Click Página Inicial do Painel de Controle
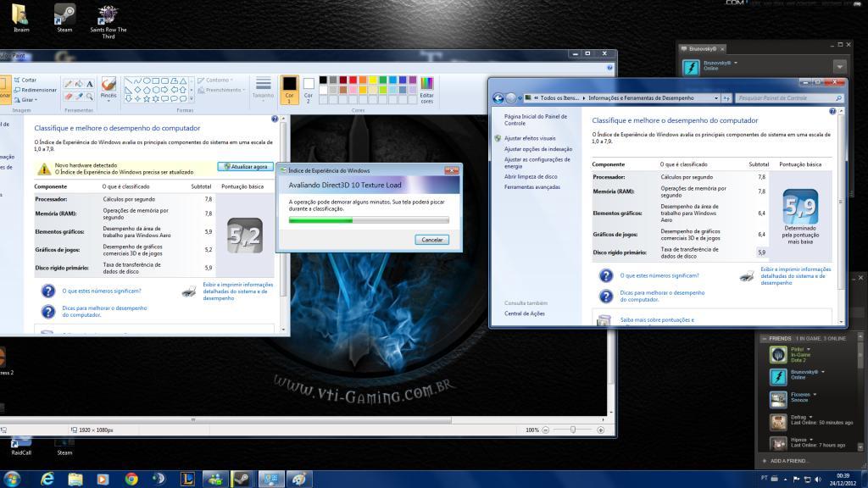 pyautogui.click(x=536, y=119)
